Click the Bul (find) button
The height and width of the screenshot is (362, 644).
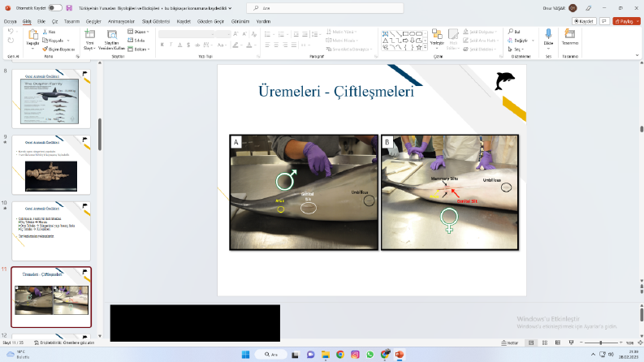pos(514,32)
